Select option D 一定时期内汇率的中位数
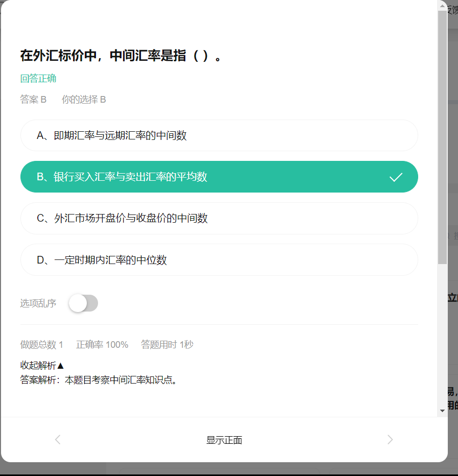Image resolution: width=458 pixels, height=476 pixels. point(219,260)
